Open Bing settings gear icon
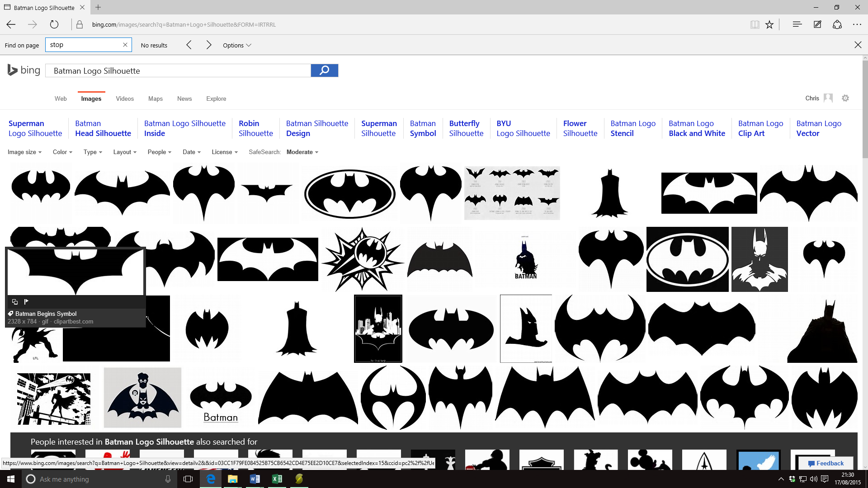The width and height of the screenshot is (868, 488). (x=845, y=98)
